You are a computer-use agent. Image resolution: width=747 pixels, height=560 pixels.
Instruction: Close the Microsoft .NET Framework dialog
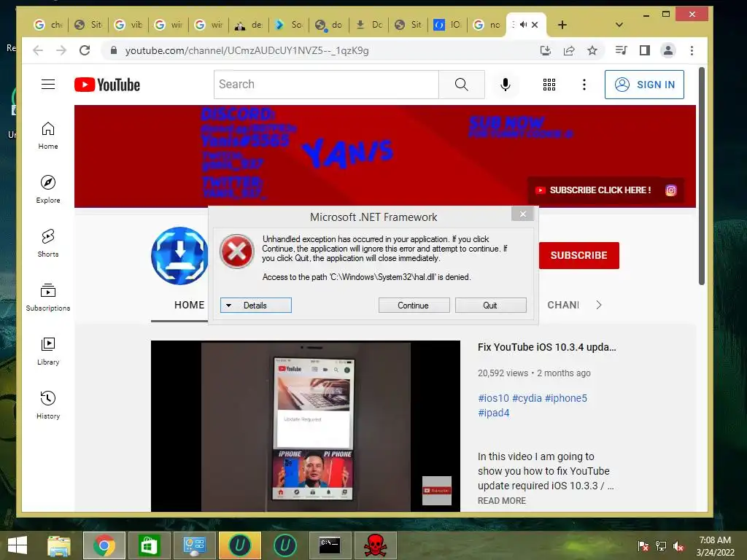[x=522, y=214]
